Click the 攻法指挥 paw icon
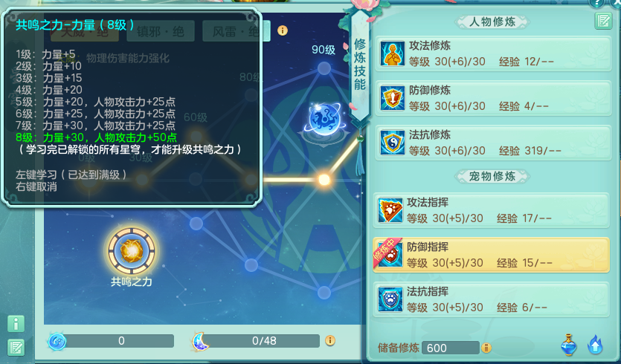The image size is (621, 364). 390,210
